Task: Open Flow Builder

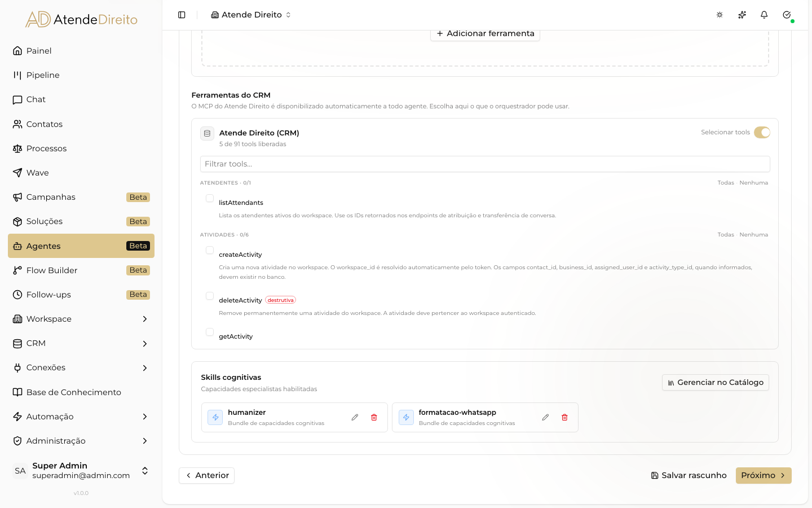Action: (81, 270)
